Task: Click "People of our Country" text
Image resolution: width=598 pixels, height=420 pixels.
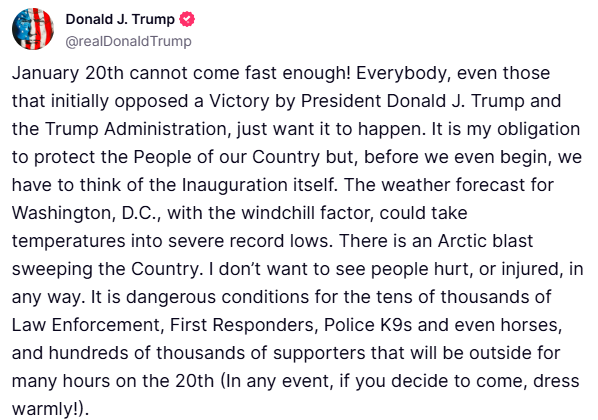Action: (227, 157)
